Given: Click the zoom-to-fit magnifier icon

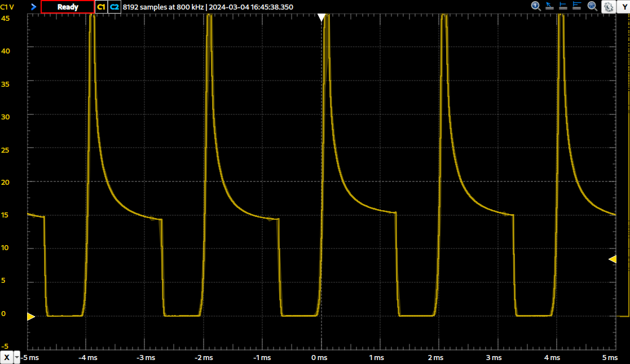Looking at the screenshot, I should pos(592,6).
